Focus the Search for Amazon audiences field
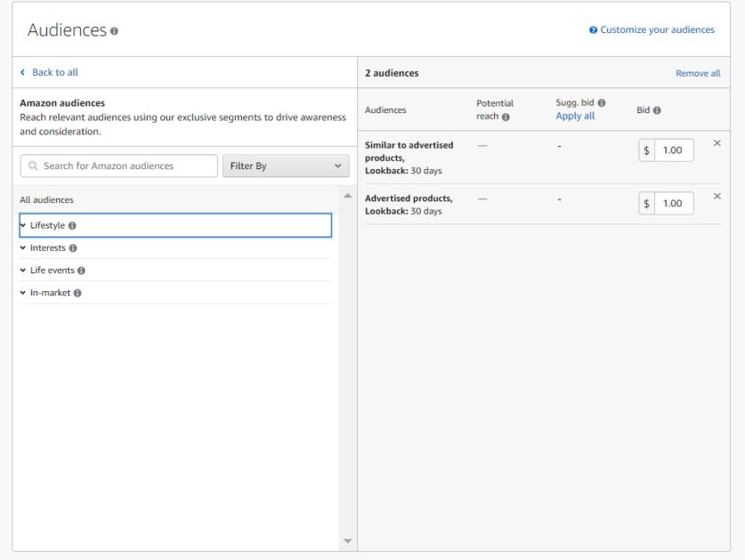The height and width of the screenshot is (560, 745). tap(118, 166)
